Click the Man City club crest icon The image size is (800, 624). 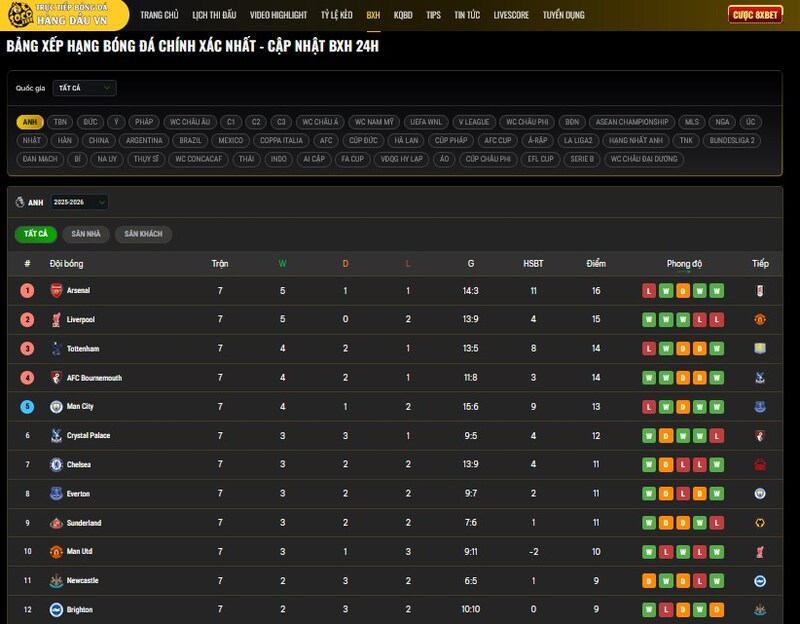click(x=56, y=407)
